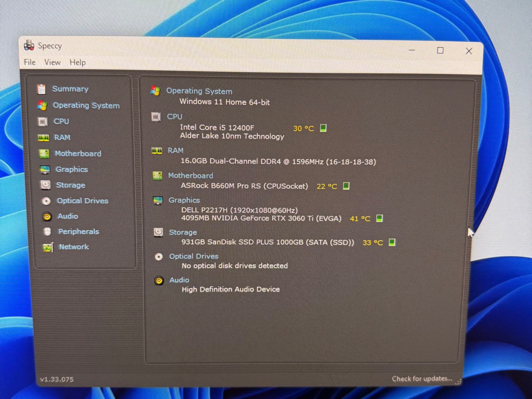Click Motherboard icon in summary panel

157,176
